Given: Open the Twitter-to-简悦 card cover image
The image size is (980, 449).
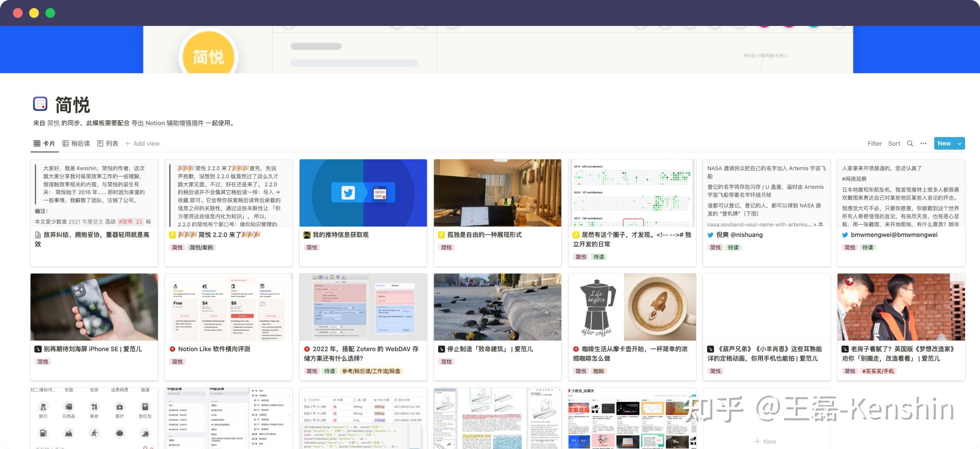Looking at the screenshot, I should 363,193.
